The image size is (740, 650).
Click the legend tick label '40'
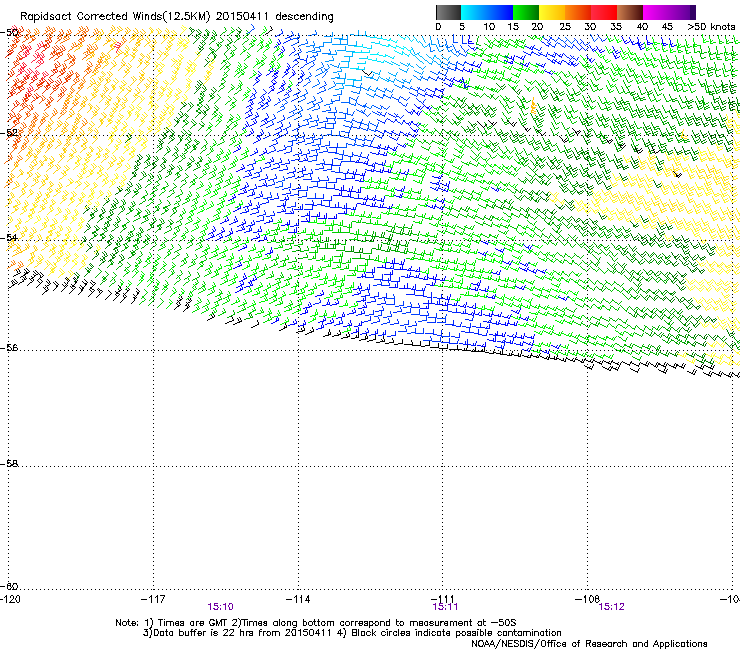(x=642, y=27)
